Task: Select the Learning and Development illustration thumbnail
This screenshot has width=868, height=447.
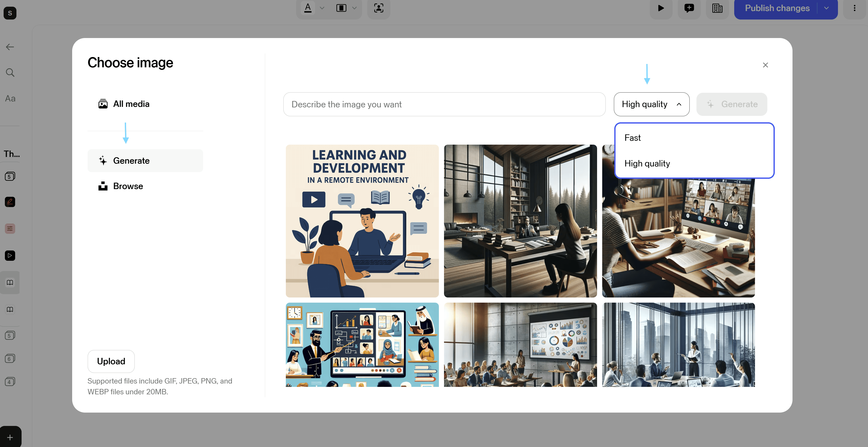Action: [362, 221]
